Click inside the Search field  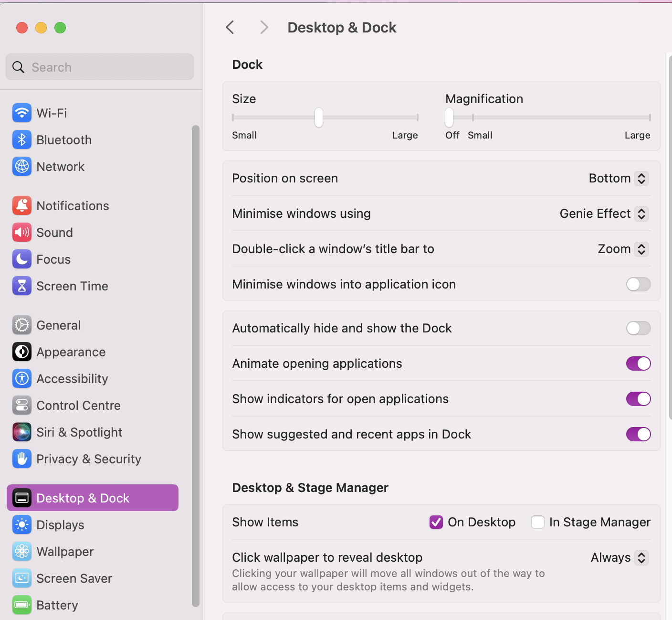pos(99,67)
